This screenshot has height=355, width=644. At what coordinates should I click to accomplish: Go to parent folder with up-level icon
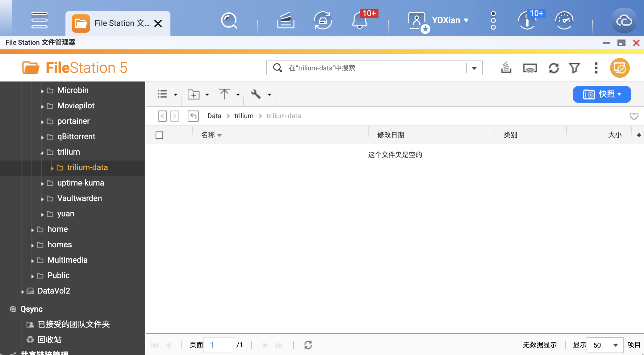tap(193, 116)
